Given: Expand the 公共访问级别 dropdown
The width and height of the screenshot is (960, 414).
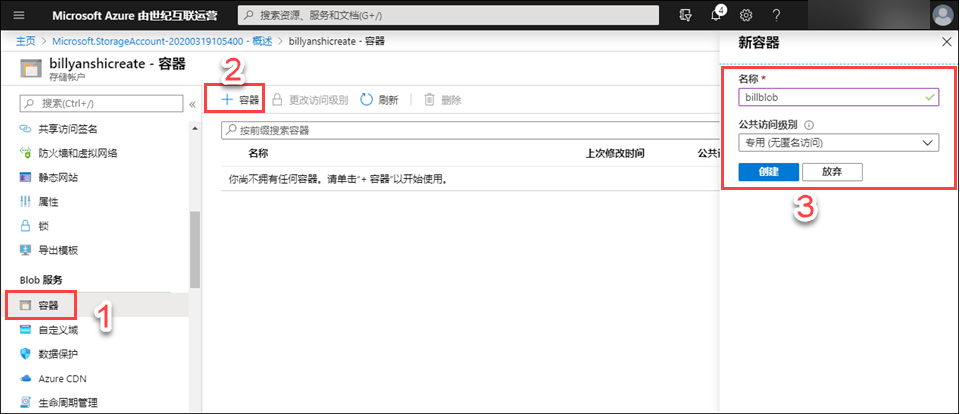Looking at the screenshot, I should [x=838, y=143].
